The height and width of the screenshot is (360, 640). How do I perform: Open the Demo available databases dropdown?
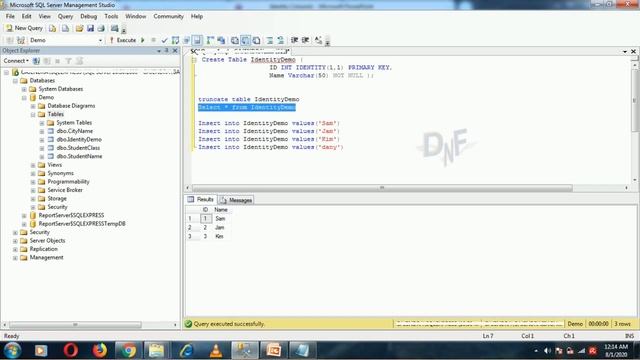100,40
